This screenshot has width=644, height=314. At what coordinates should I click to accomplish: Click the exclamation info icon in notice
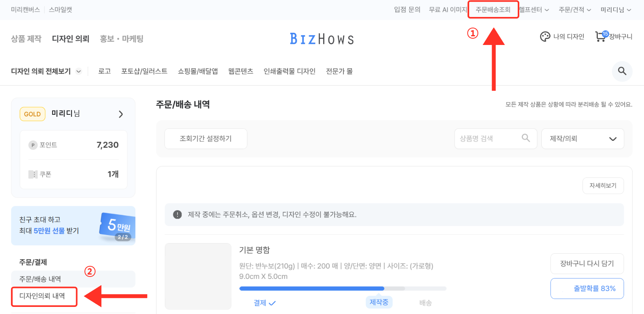(x=178, y=215)
